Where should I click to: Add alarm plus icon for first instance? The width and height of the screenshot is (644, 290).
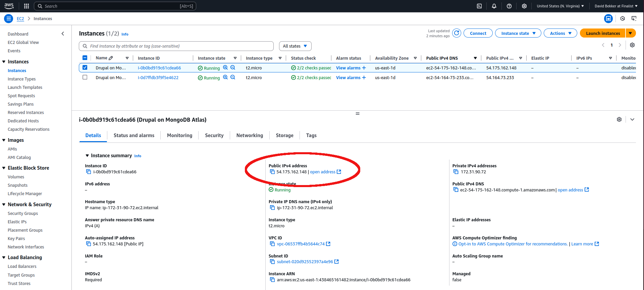pos(364,68)
